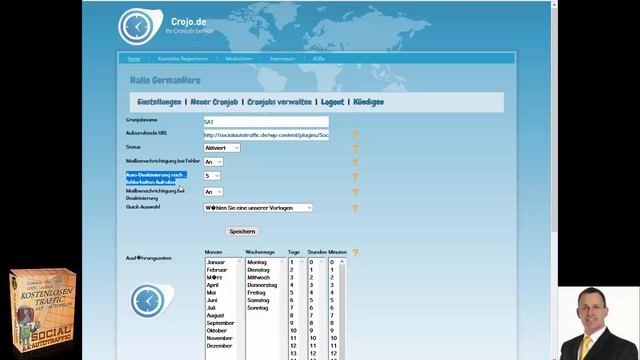Select Juli in Monate list
The image size is (640, 360).
[x=211, y=308]
